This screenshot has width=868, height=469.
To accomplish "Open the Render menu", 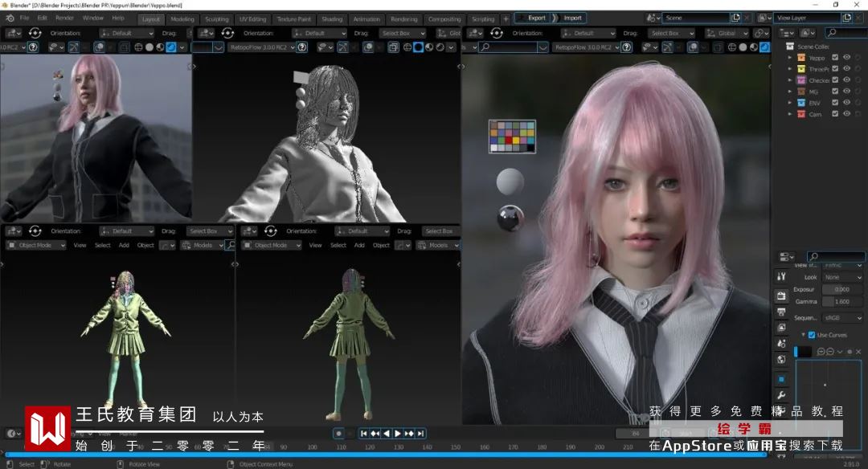I will click(64, 18).
